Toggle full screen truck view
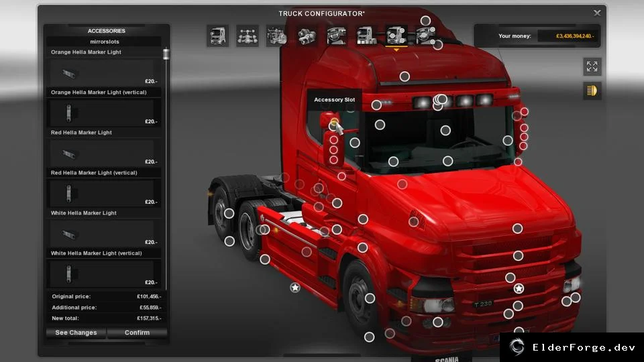Viewport: 644px width, 362px height. pyautogui.click(x=592, y=66)
